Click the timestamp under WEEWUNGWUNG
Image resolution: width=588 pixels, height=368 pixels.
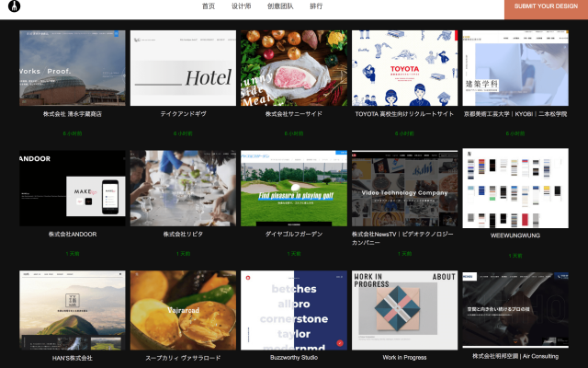tap(515, 256)
